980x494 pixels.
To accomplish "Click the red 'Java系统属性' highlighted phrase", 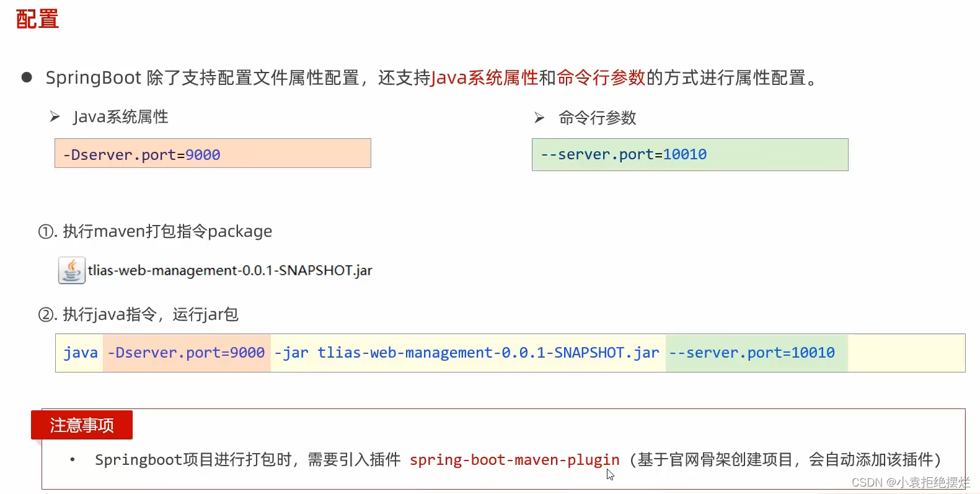I will pos(484,77).
